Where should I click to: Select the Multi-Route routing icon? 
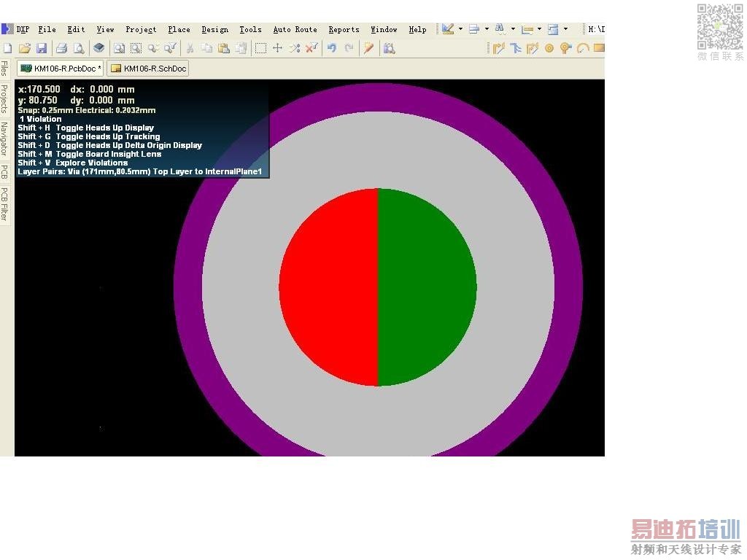tap(532, 48)
